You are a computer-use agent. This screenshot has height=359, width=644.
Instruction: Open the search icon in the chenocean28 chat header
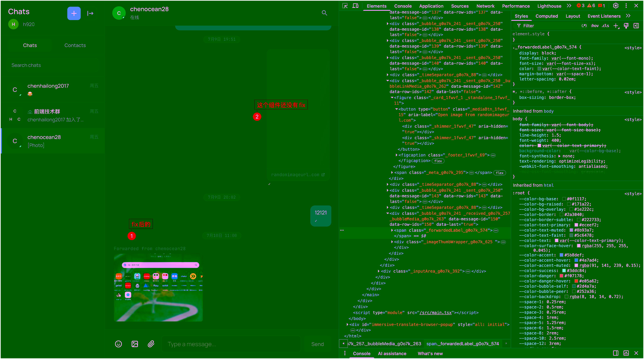(324, 13)
